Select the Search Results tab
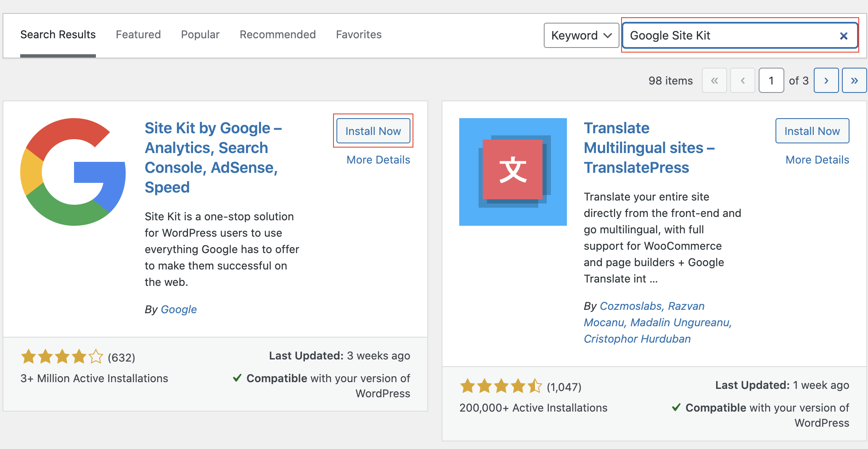 click(58, 34)
